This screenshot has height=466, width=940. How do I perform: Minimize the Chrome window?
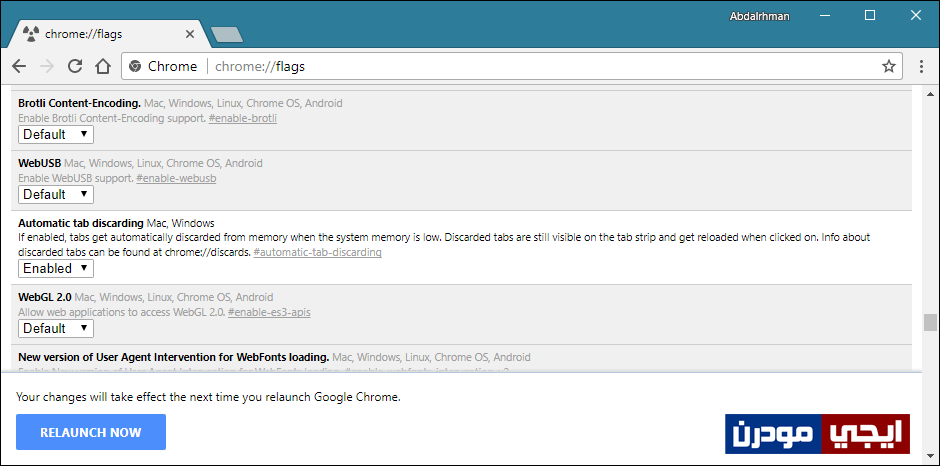[x=824, y=16]
